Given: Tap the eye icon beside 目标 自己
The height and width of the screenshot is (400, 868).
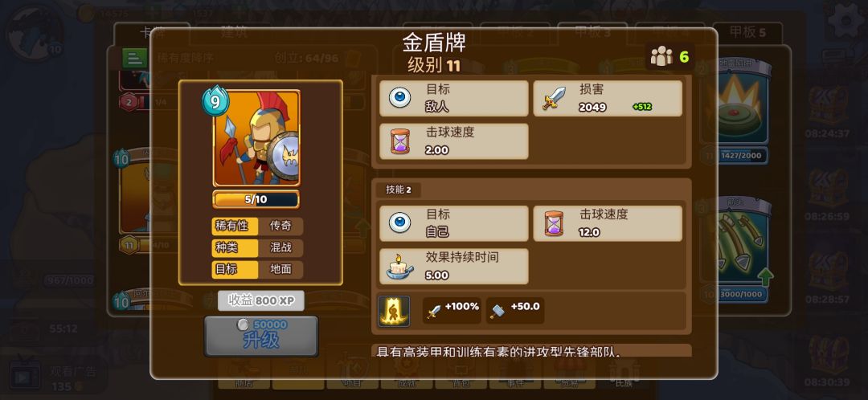Looking at the screenshot, I should tap(399, 223).
